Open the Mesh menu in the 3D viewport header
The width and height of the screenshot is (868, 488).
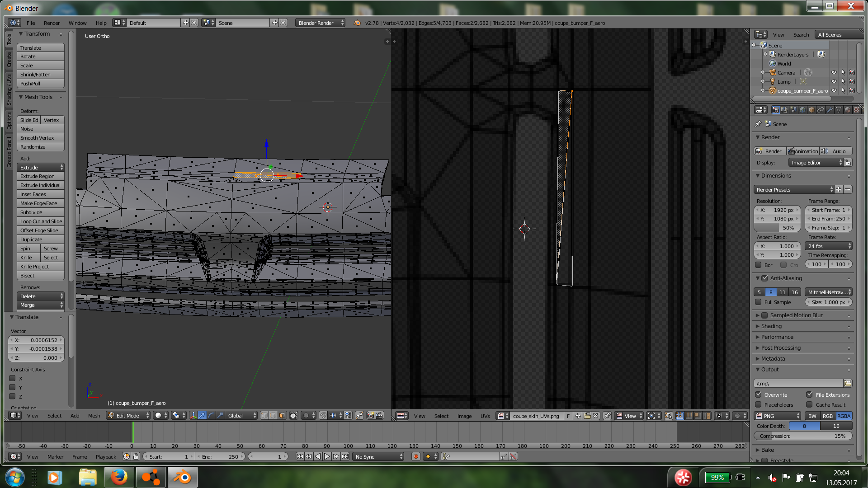pos(94,416)
